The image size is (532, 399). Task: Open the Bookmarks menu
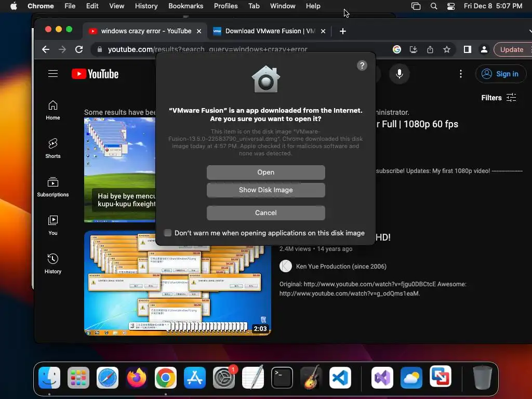click(185, 6)
